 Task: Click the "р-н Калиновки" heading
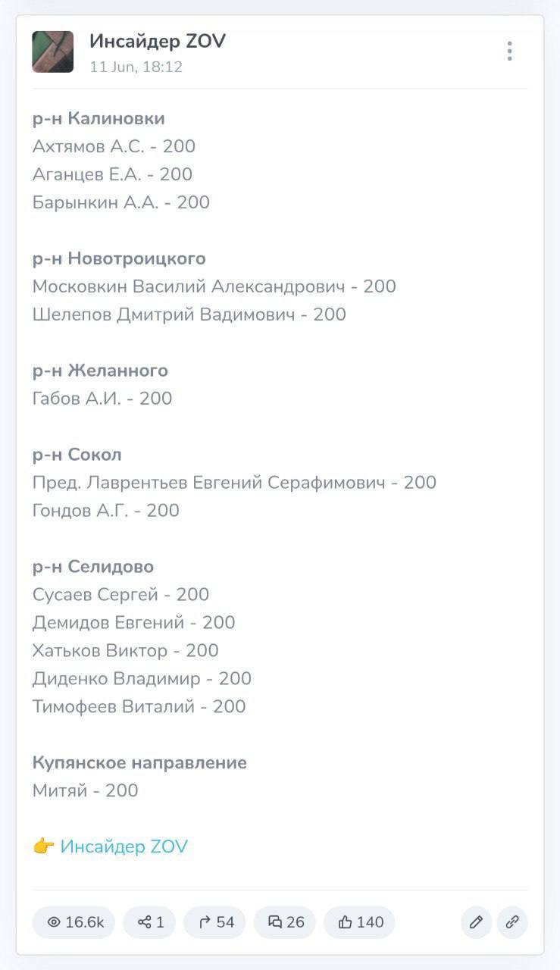tap(99, 118)
